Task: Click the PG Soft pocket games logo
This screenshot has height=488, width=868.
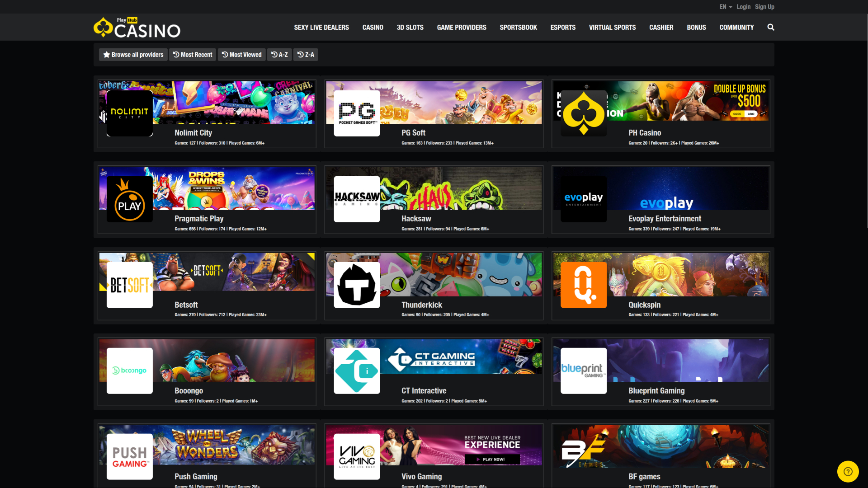Action: pos(356,113)
